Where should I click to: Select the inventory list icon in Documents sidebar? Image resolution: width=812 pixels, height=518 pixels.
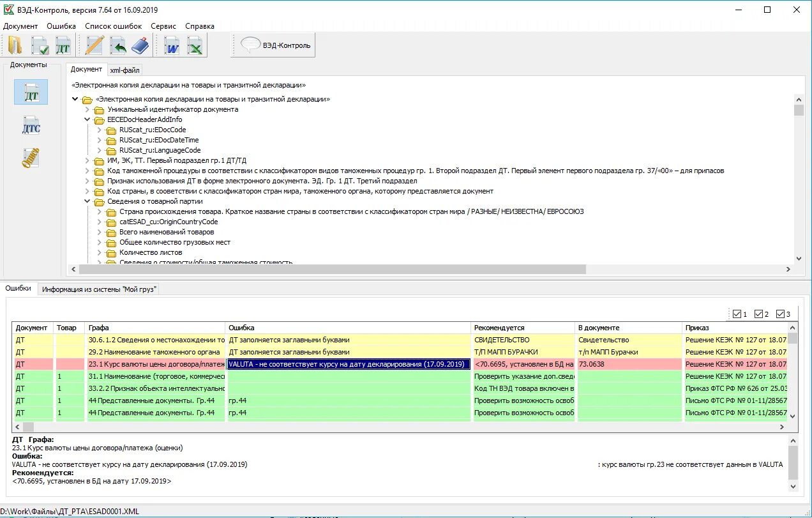click(x=31, y=158)
